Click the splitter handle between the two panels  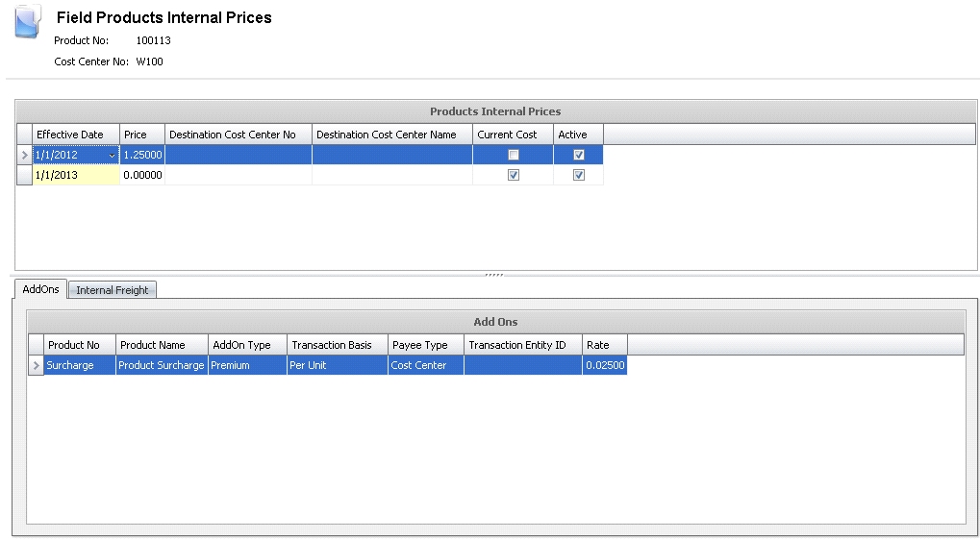click(x=494, y=275)
